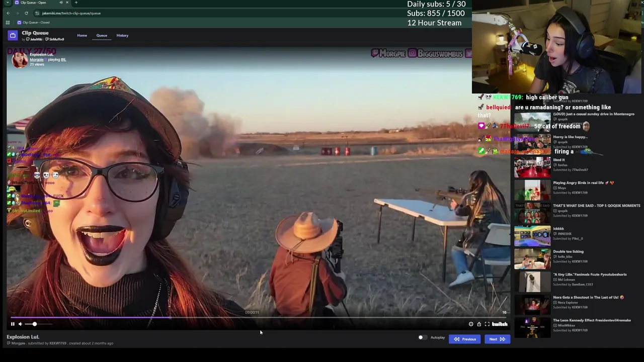Click 'Explosion LuL' title below player

pyautogui.click(x=23, y=337)
